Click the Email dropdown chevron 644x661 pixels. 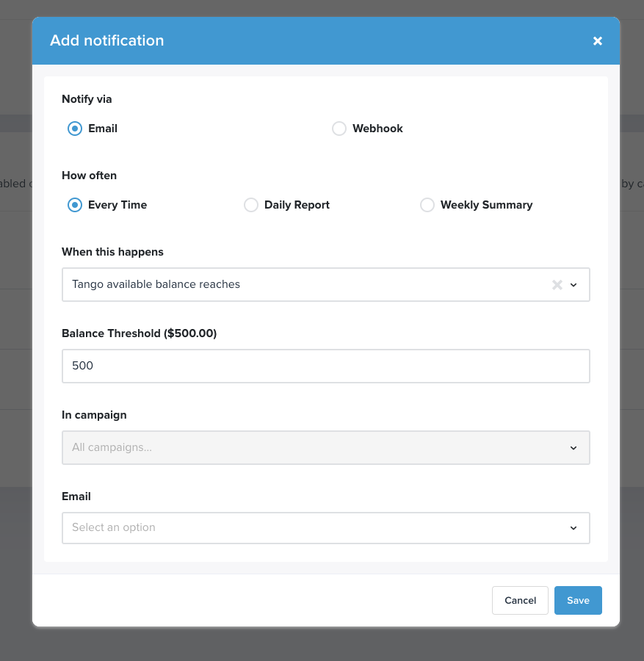coord(574,527)
